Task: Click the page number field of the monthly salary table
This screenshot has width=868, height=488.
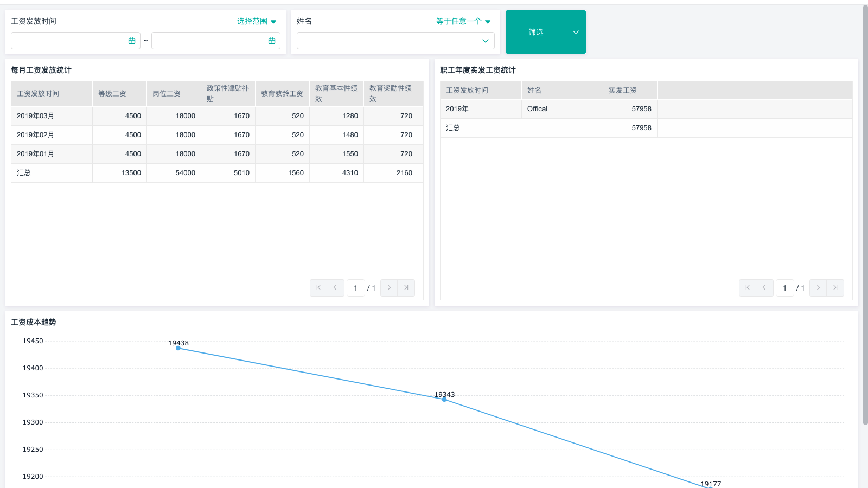Action: pos(356,288)
